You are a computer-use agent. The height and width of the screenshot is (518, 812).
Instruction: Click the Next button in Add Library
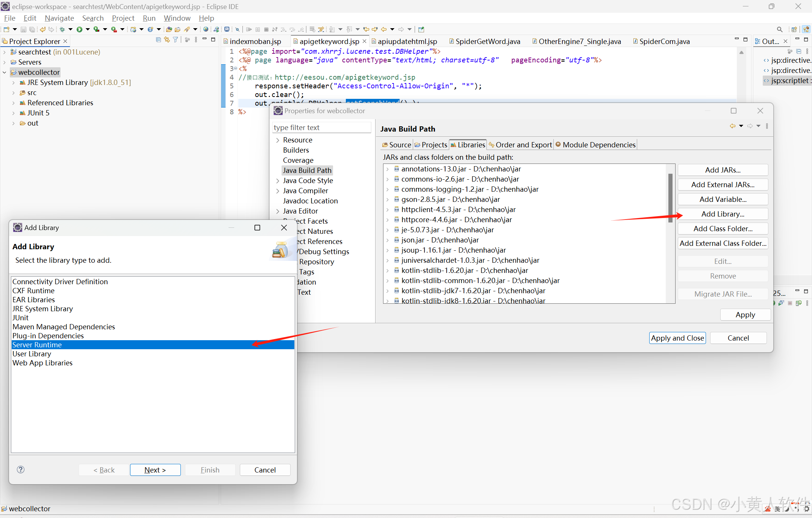point(155,470)
